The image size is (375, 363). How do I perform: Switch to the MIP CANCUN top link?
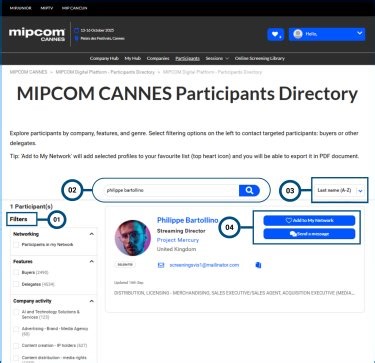click(x=74, y=8)
